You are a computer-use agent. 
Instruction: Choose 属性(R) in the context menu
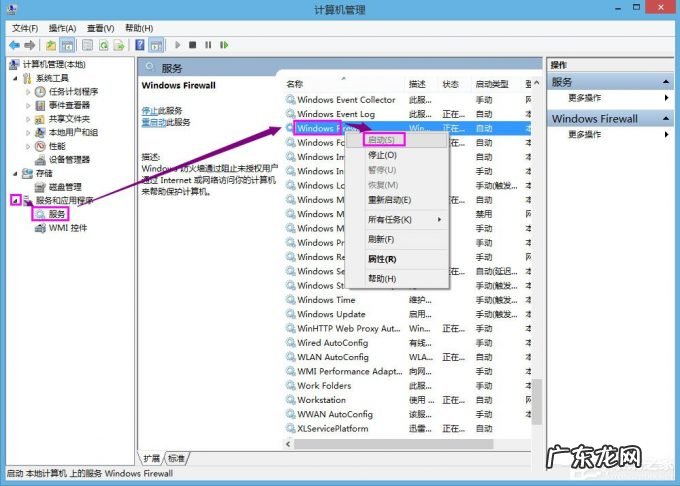pyautogui.click(x=397, y=259)
